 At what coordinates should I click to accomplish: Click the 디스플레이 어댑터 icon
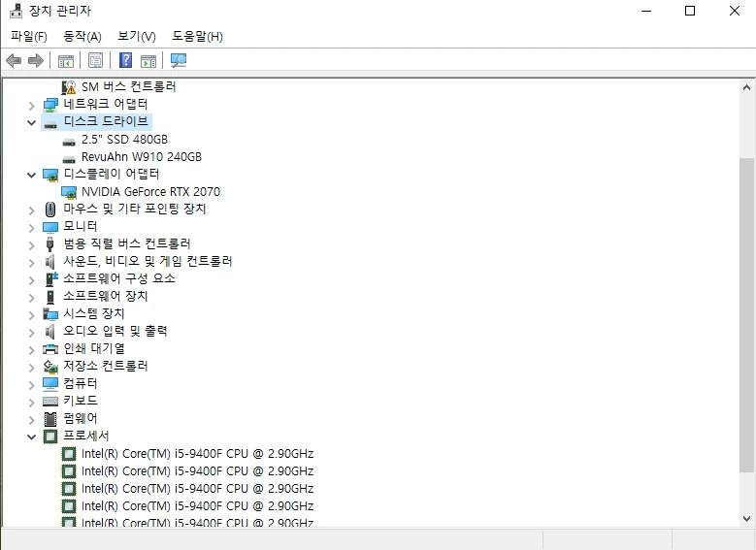click(x=50, y=175)
